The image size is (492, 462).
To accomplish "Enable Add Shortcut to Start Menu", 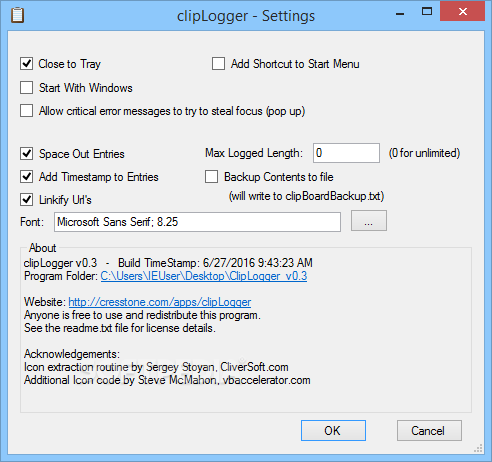I will click(218, 64).
